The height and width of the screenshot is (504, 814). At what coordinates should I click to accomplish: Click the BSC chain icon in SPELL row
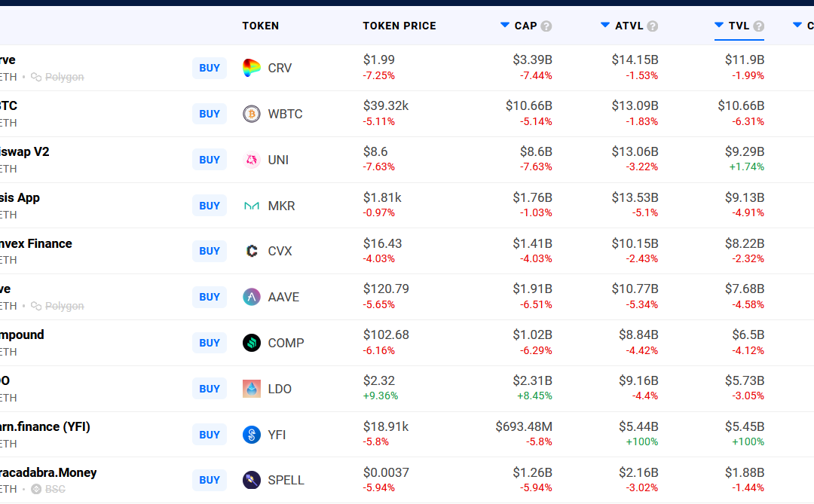[x=36, y=489]
